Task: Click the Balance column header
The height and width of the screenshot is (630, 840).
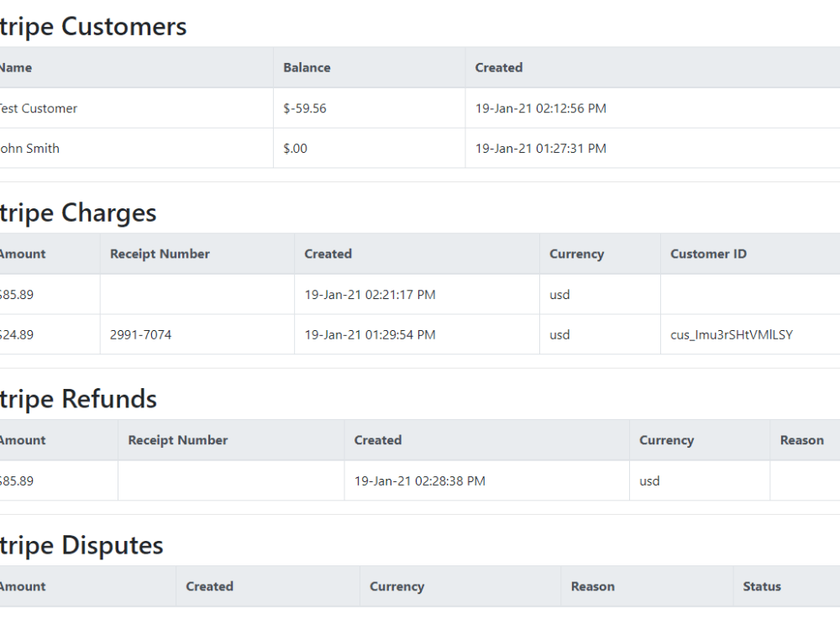Action: click(307, 68)
